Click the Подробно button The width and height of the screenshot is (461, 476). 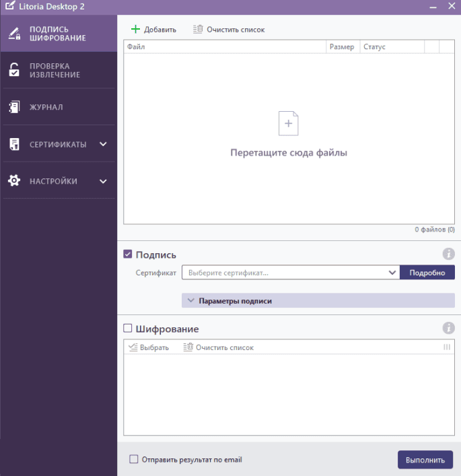[427, 273]
